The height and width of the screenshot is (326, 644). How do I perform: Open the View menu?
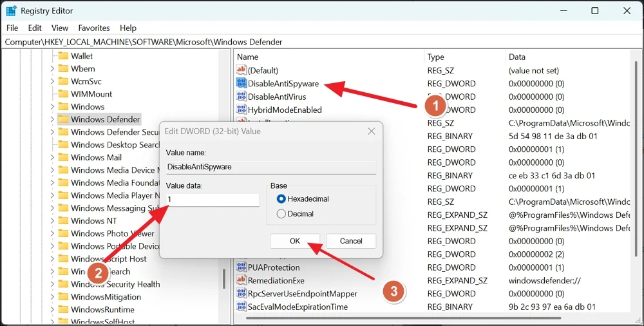point(60,28)
